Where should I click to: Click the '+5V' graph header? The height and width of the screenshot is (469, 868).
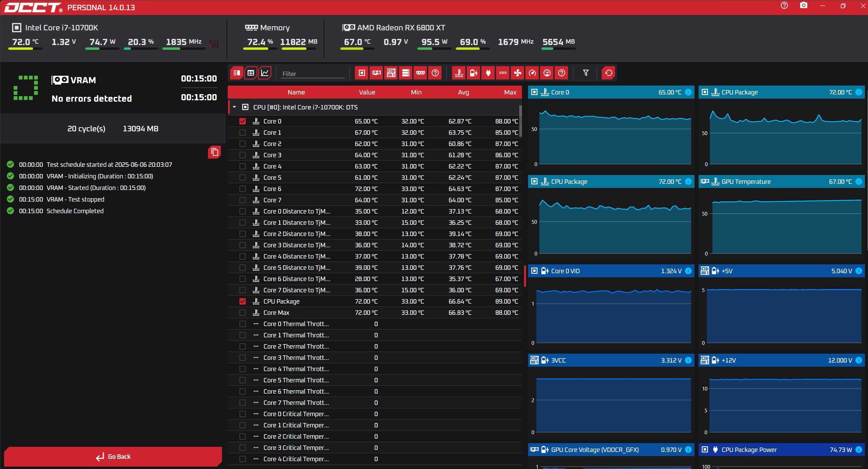[781, 271]
